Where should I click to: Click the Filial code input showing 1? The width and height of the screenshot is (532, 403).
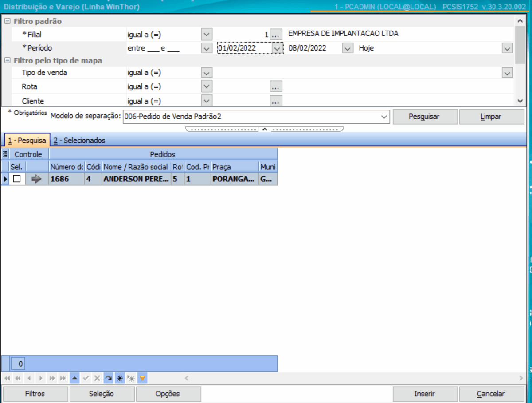click(x=243, y=34)
